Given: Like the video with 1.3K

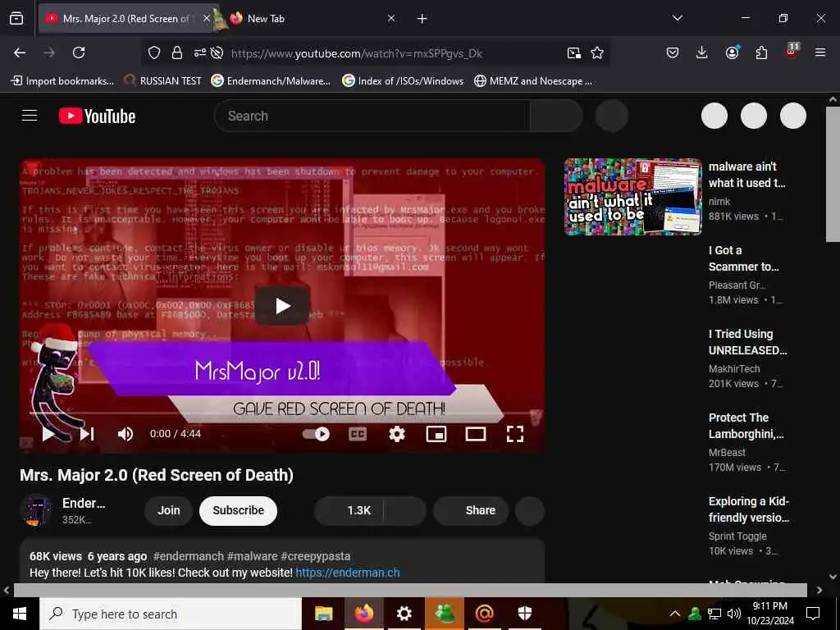Looking at the screenshot, I should tap(349, 510).
